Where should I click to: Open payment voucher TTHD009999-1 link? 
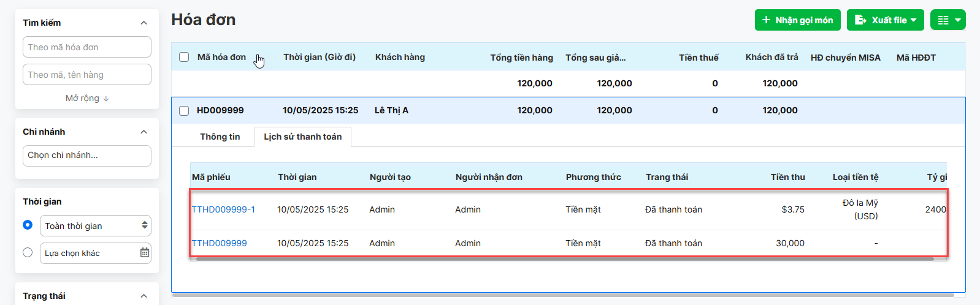pyautogui.click(x=223, y=209)
